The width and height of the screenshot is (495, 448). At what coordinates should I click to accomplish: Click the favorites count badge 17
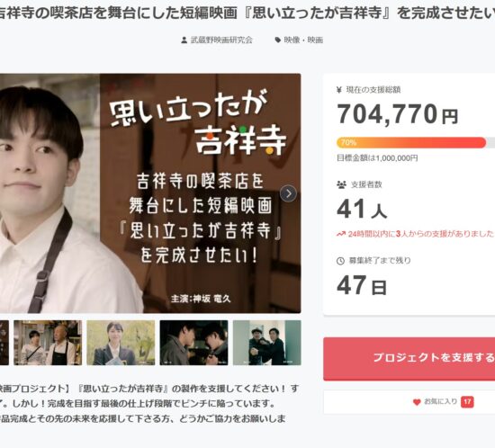pos(467,401)
